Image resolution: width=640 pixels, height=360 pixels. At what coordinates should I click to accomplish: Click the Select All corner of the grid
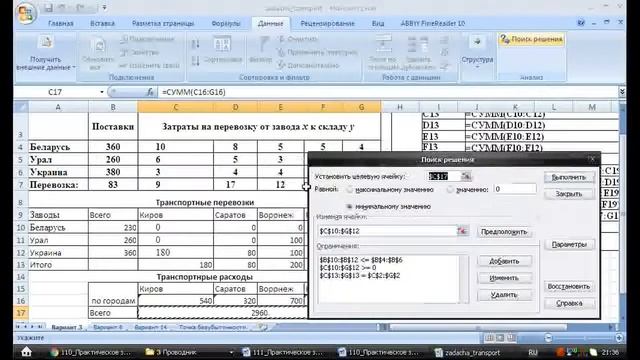pyautogui.click(x=21, y=107)
